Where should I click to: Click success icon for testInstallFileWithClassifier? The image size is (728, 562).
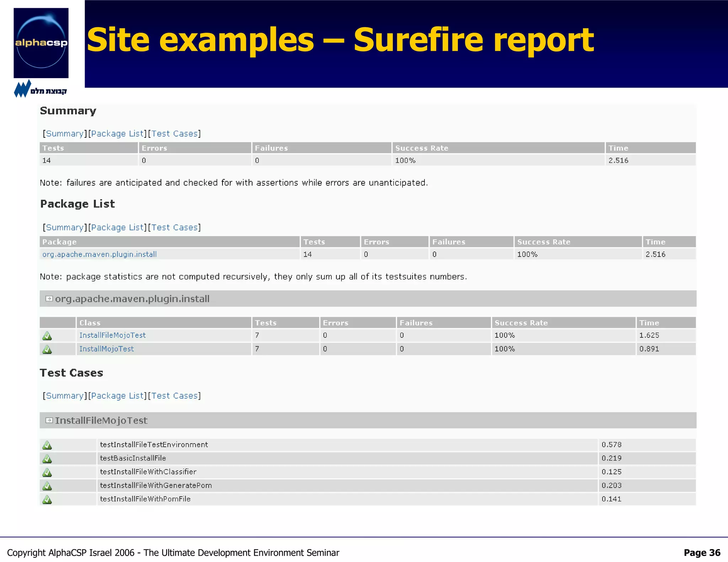(47, 472)
